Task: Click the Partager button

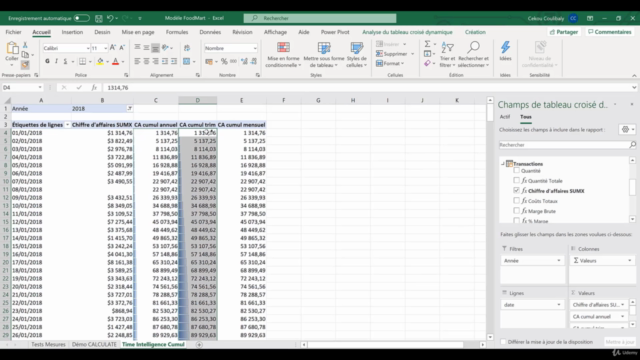Action: (x=564, y=32)
